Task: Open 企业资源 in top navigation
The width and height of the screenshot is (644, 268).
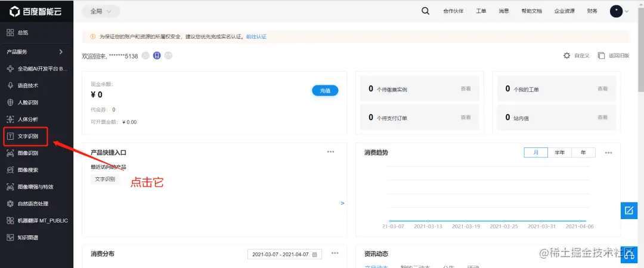Action: [x=564, y=11]
